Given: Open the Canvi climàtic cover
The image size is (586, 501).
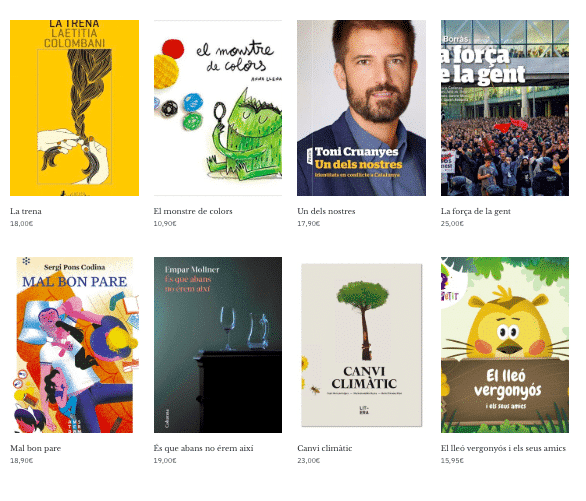Looking at the screenshot, I should pos(361,345).
